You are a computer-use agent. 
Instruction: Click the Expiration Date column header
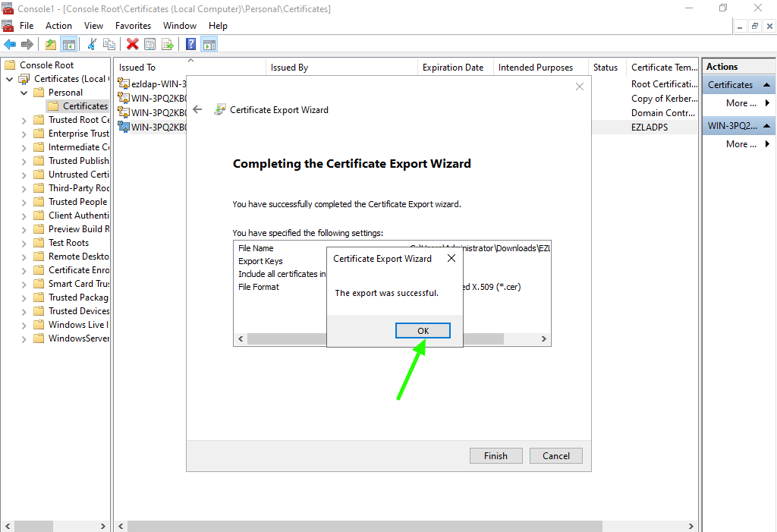tap(453, 68)
